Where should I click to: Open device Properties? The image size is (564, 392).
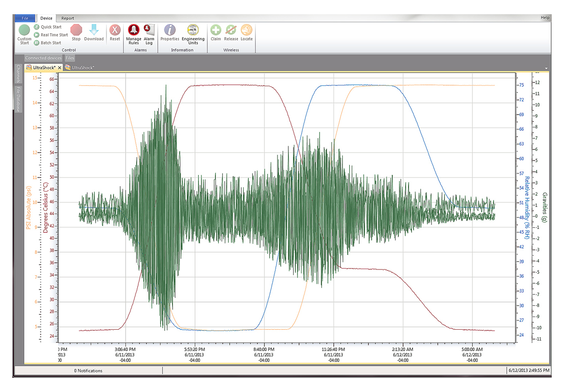click(x=170, y=30)
